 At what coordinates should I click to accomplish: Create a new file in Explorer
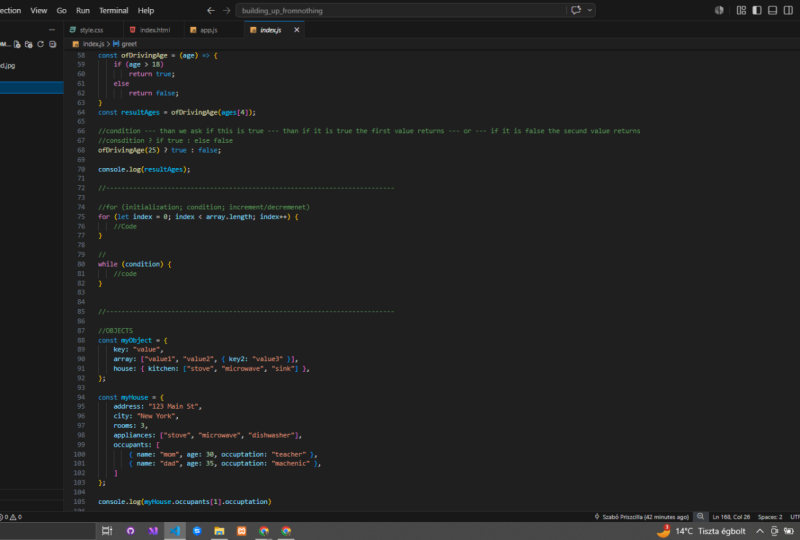point(17,44)
